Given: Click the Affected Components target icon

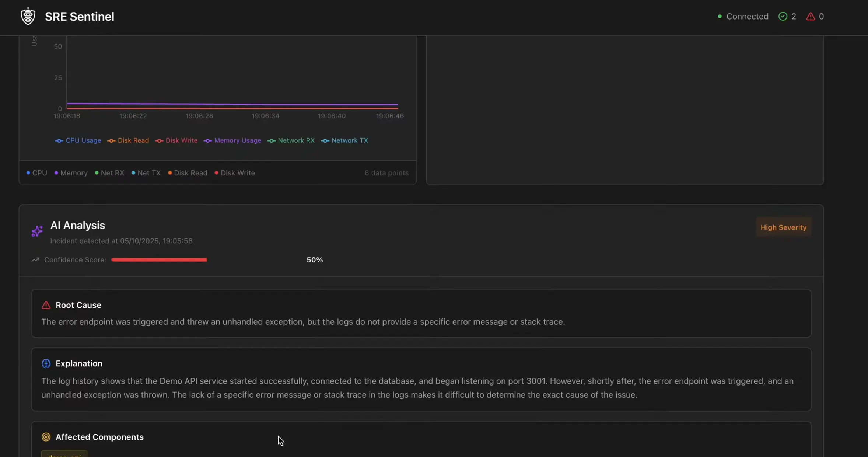Looking at the screenshot, I should click(46, 437).
